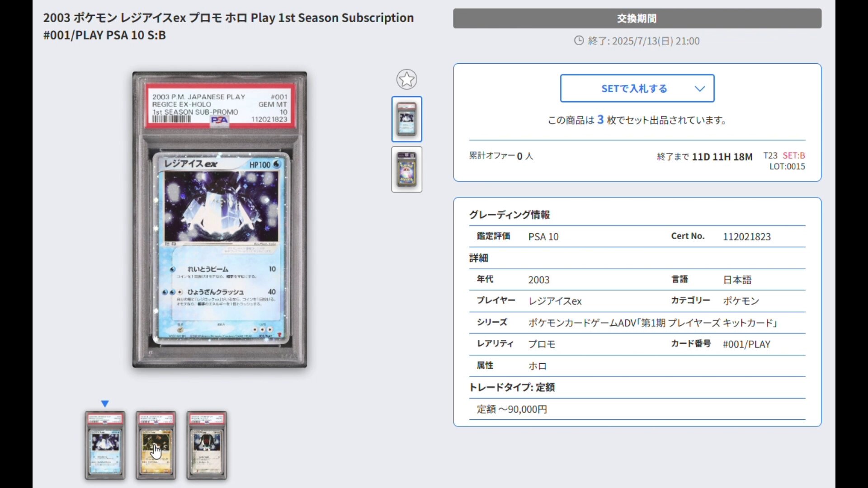Click the year value 2003
868x488 pixels.
pyautogui.click(x=539, y=280)
